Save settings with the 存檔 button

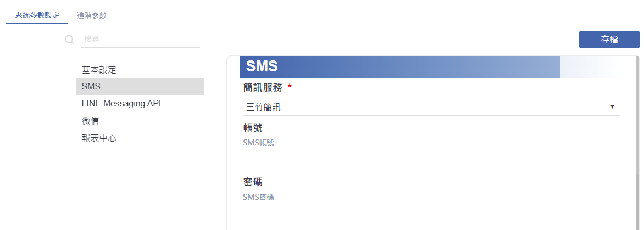pos(609,40)
